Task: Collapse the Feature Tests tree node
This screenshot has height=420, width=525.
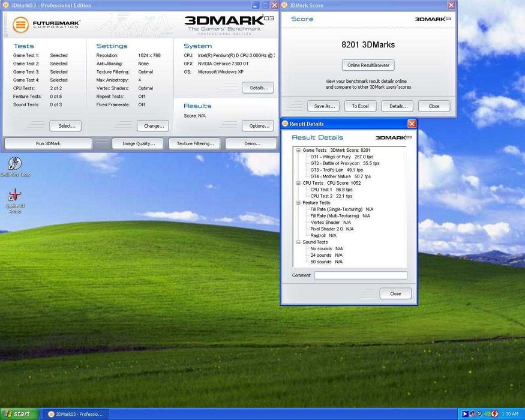Action: pos(298,203)
